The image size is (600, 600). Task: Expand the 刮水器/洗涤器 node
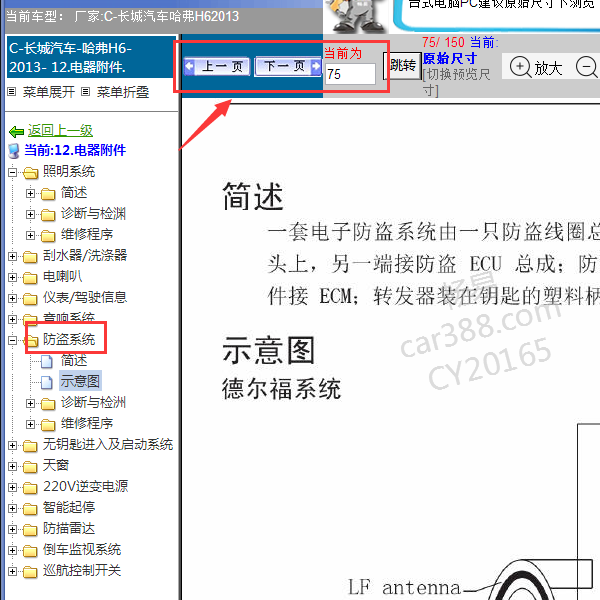tap(12, 256)
